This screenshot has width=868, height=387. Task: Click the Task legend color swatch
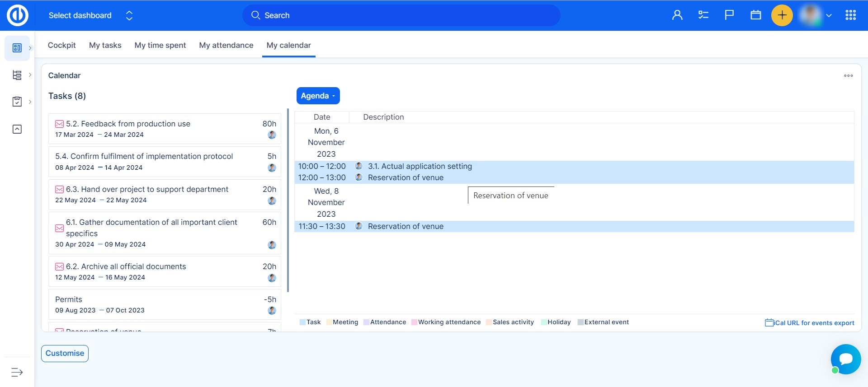tap(302, 322)
